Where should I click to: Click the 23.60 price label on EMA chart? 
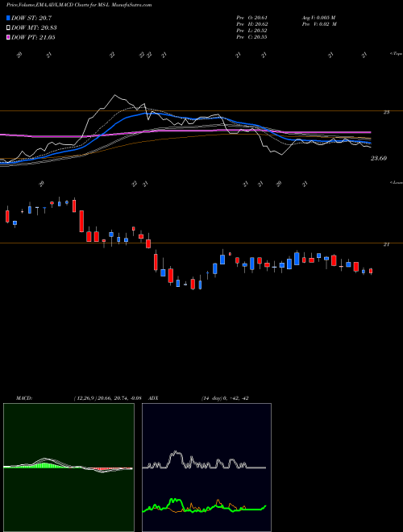[x=379, y=158]
